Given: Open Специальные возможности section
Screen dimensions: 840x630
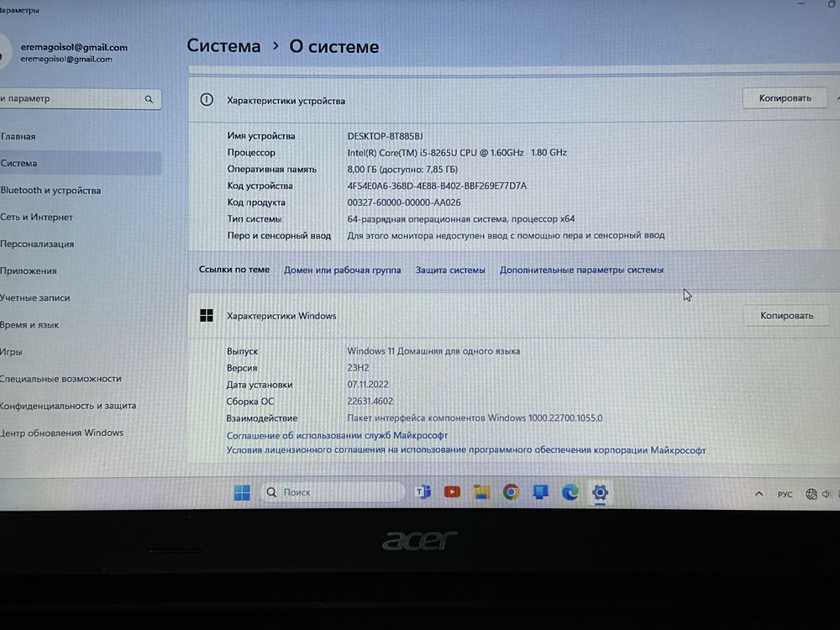Looking at the screenshot, I should [60, 379].
